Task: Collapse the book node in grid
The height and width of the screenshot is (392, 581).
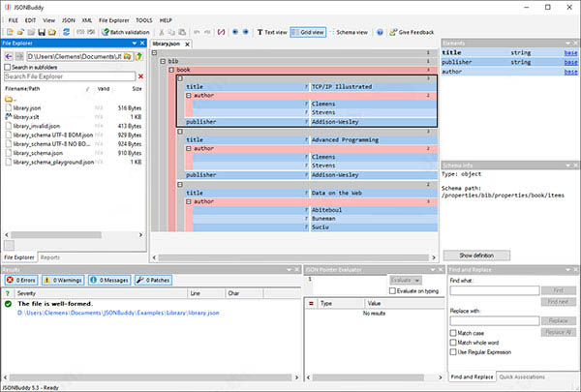Action: click(x=172, y=71)
